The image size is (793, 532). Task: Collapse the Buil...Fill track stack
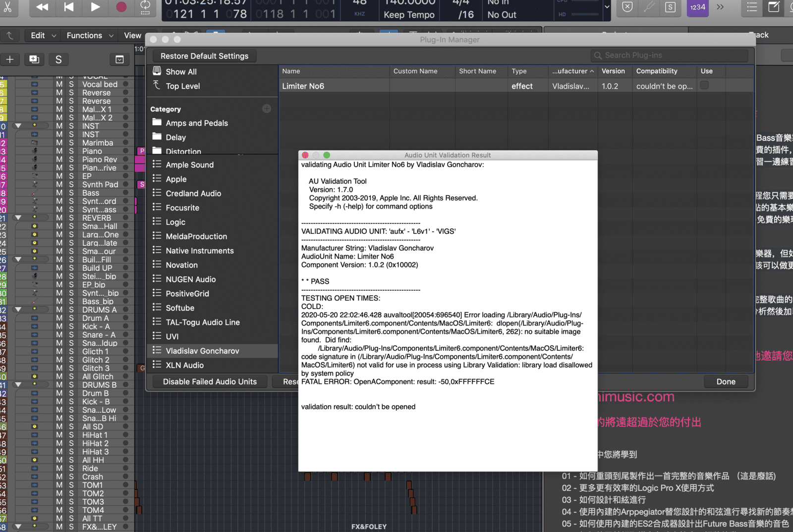18,259
